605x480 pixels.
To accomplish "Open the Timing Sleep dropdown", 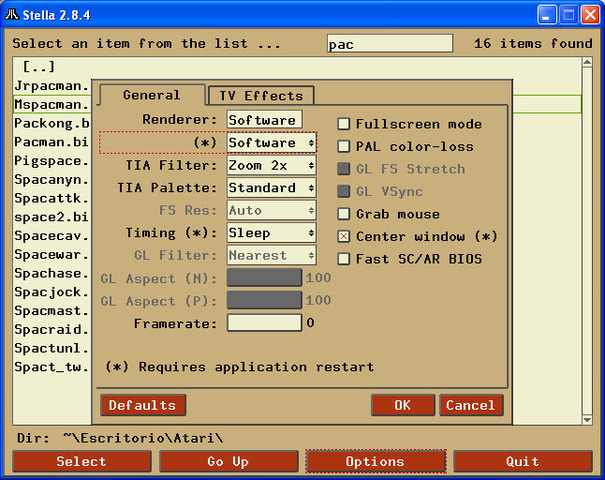I will [x=271, y=233].
